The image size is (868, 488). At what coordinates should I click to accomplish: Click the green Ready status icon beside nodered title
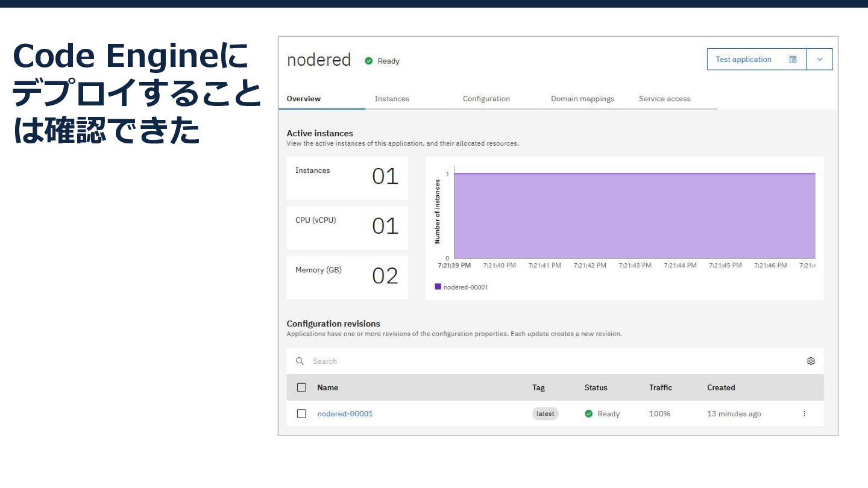point(369,61)
